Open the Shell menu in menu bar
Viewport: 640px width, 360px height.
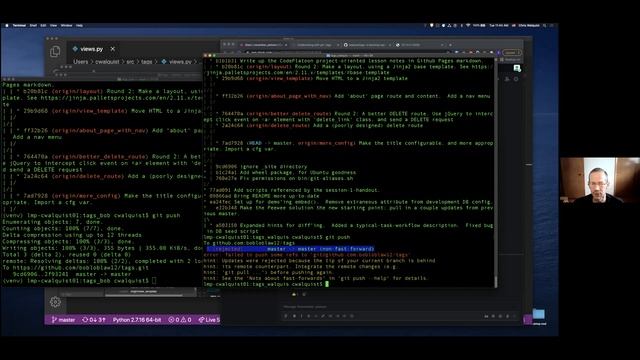pos(33,25)
